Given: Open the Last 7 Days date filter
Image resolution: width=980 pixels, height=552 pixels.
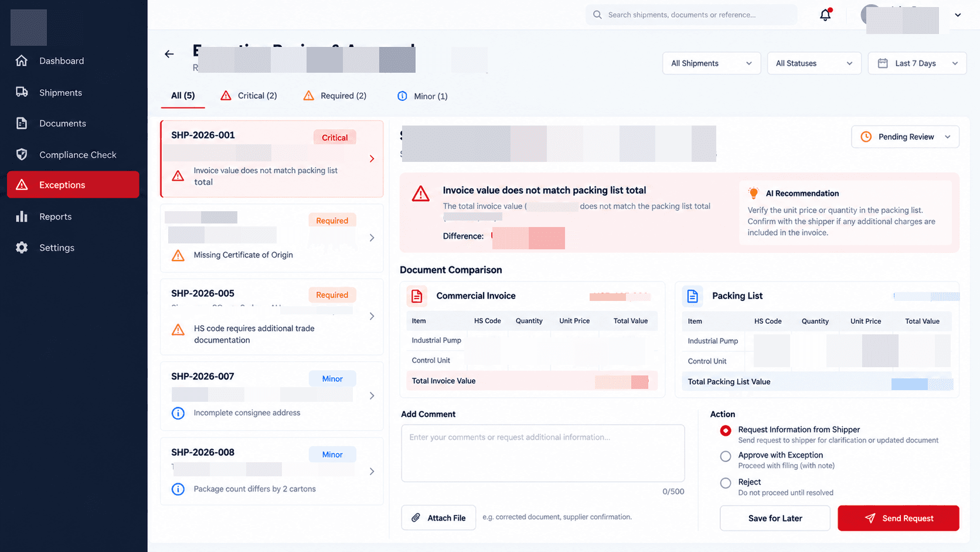Looking at the screenshot, I should tap(917, 63).
